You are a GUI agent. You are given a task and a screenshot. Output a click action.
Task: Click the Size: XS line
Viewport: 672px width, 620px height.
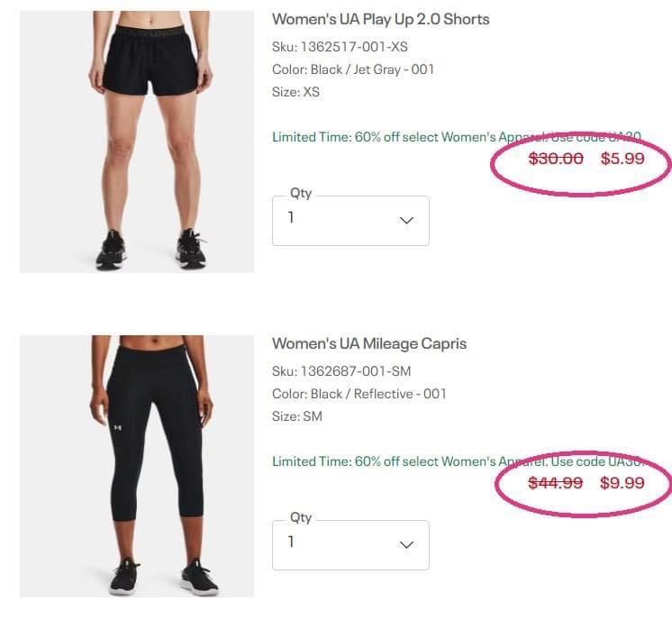tap(295, 92)
